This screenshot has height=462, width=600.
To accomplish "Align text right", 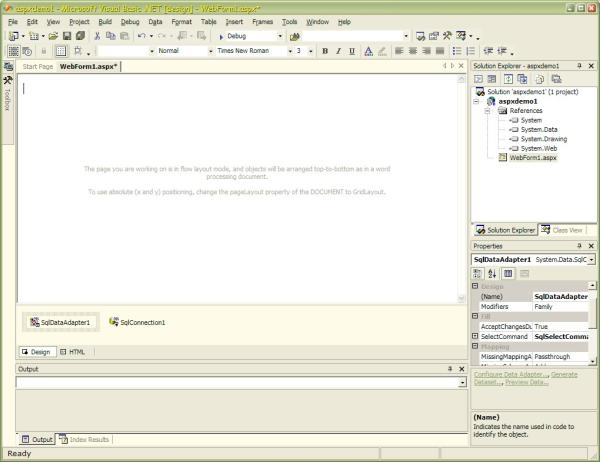I will click(x=426, y=51).
